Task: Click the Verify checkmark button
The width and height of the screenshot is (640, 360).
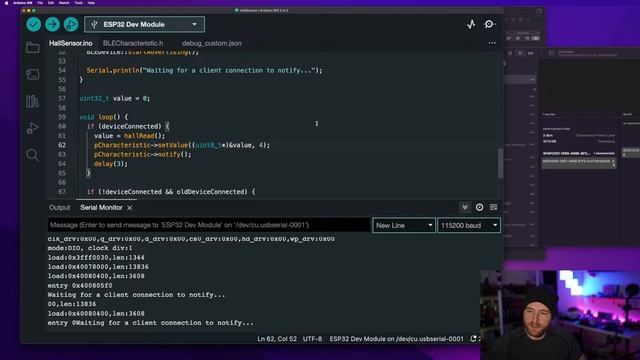Action: 33,24
